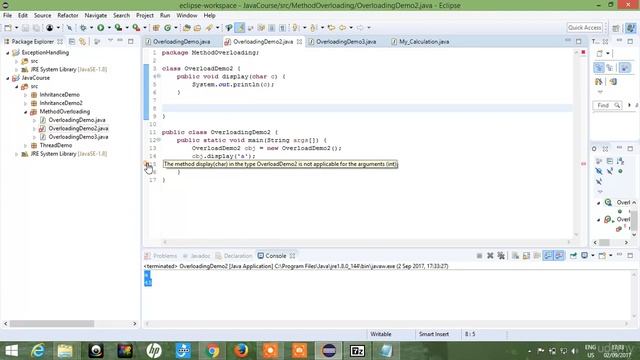Select OverloadingDemo.java in Package Explorer
The image size is (640, 360).
point(77,120)
